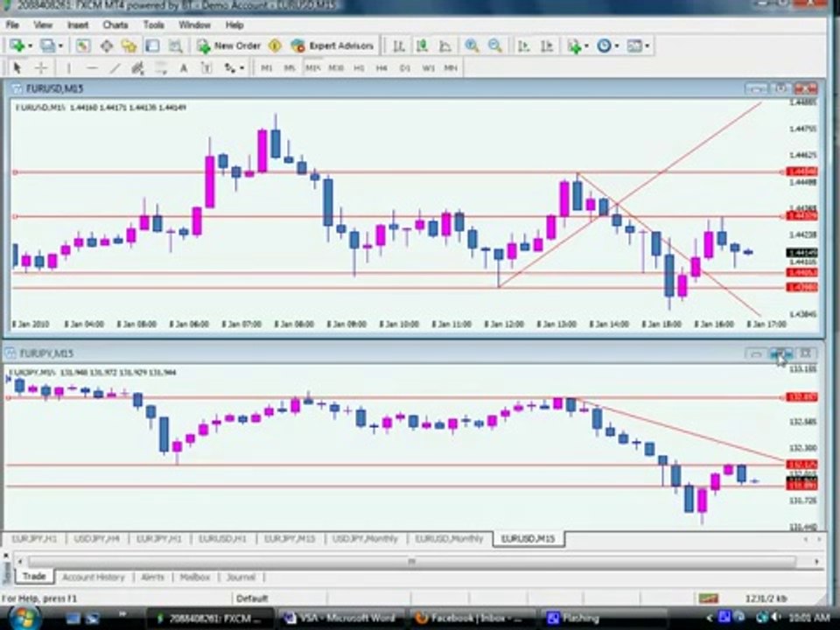Toggle the H1 timeframe button
840x630 pixels.
point(359,68)
